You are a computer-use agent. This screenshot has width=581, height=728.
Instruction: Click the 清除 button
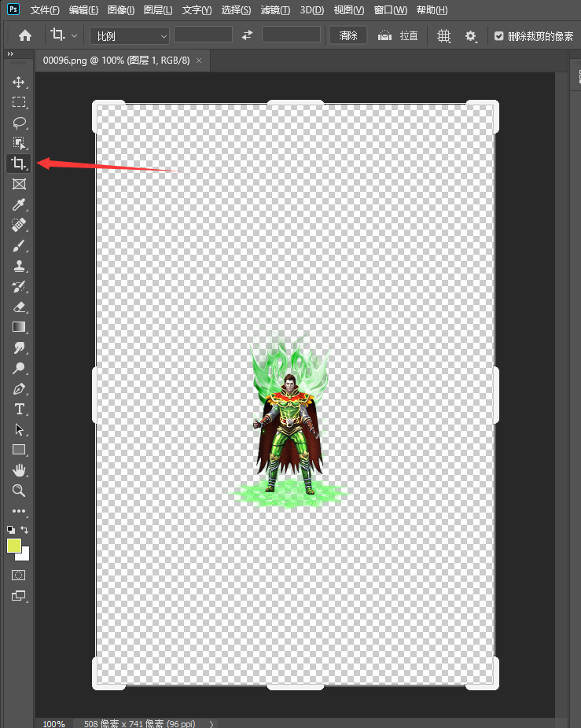[348, 35]
